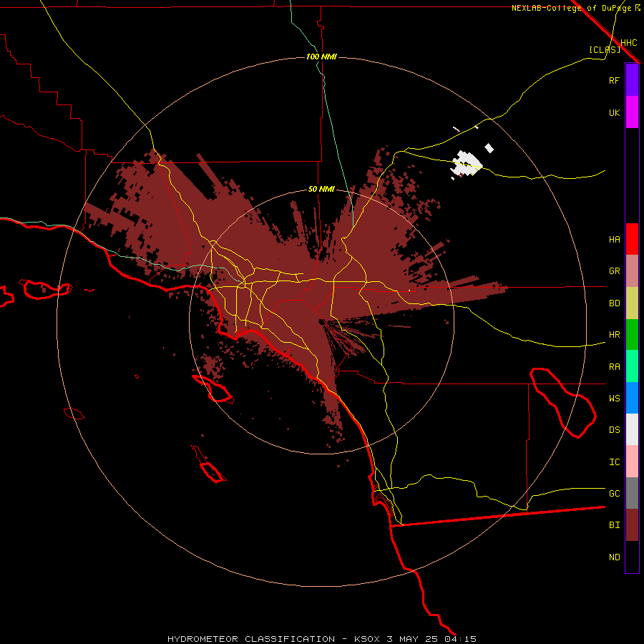Viewport: 644px width, 644px height.
Task: Click the RA legend label
Action: [614, 367]
